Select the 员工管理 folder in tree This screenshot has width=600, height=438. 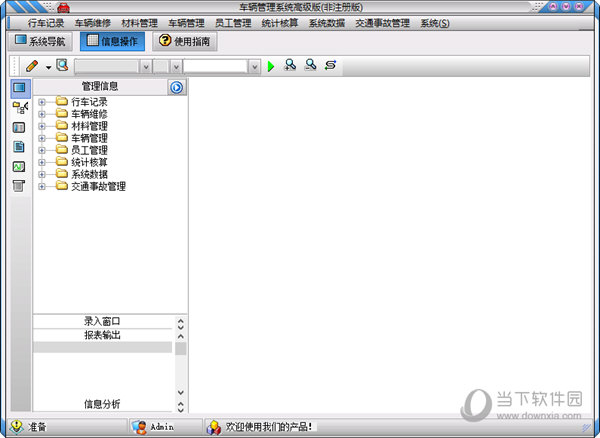[88, 150]
